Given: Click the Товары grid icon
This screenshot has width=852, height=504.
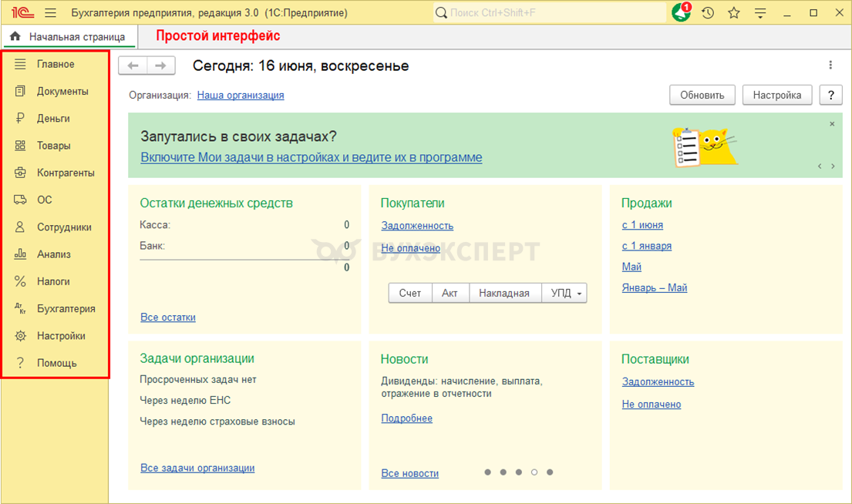Looking at the screenshot, I should 20,146.
